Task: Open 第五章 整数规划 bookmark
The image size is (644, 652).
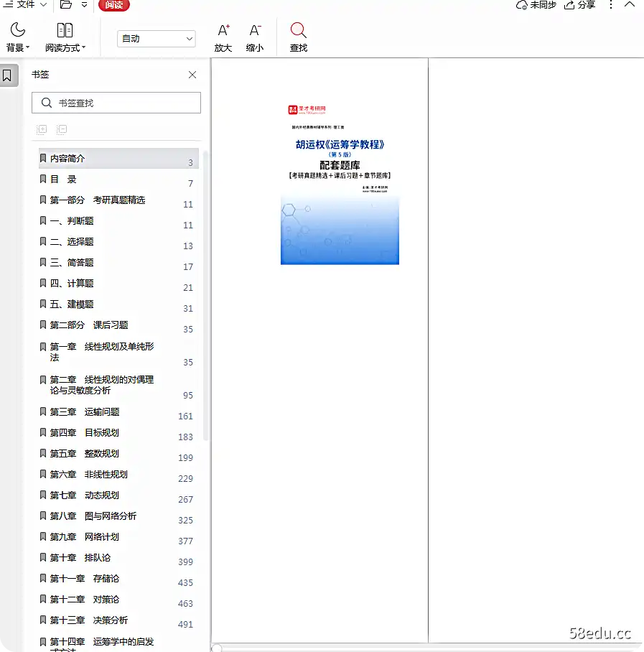Action: pyautogui.click(x=118, y=454)
